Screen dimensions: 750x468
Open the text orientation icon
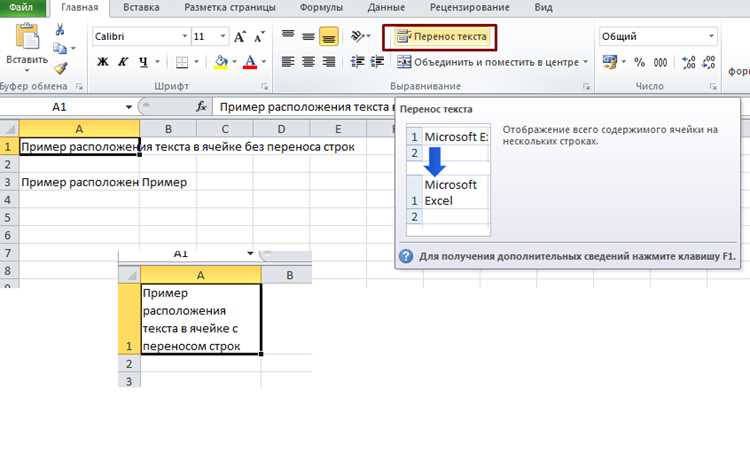click(x=358, y=36)
